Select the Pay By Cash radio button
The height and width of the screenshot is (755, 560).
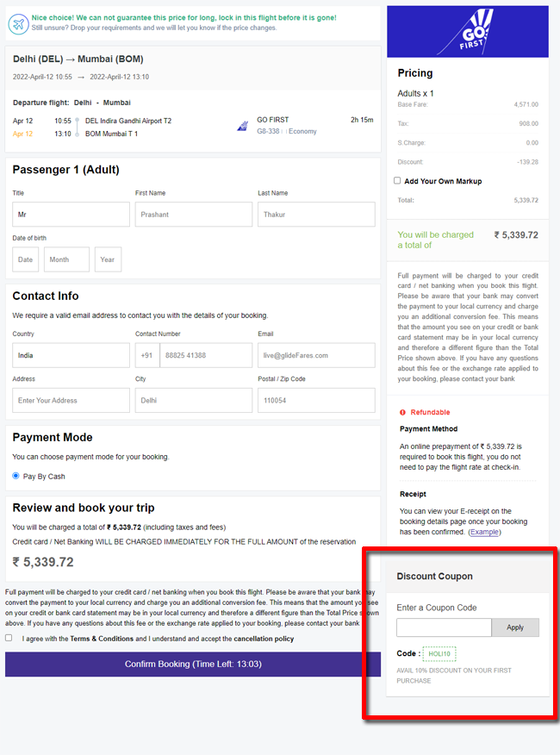click(16, 476)
